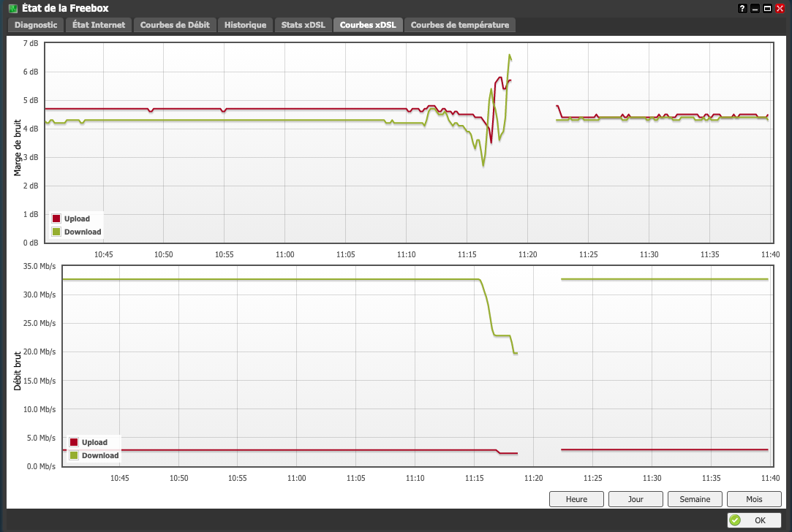Screen dimensions: 792x532
Task: Switch to Stats xDSL tab
Action: point(303,25)
